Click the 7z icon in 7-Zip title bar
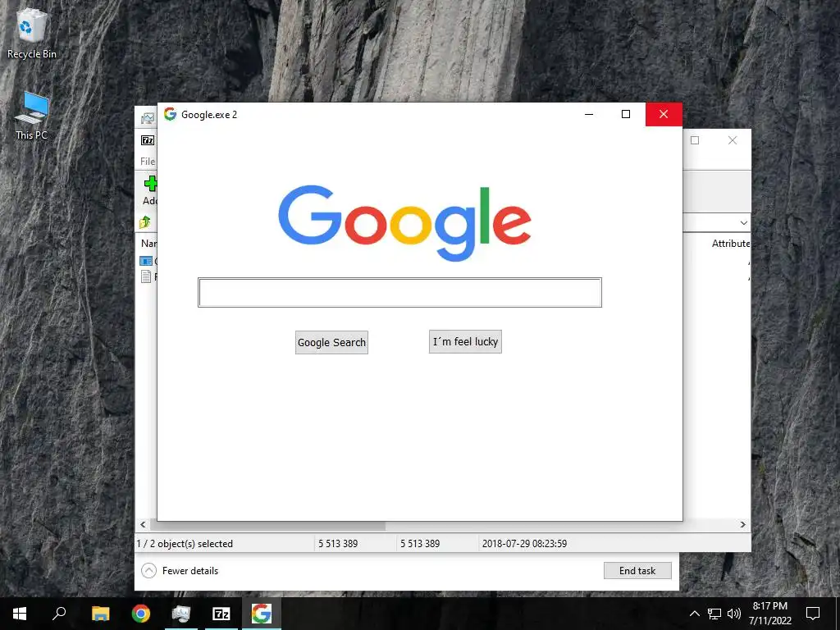This screenshot has width=840, height=630. tap(148, 140)
